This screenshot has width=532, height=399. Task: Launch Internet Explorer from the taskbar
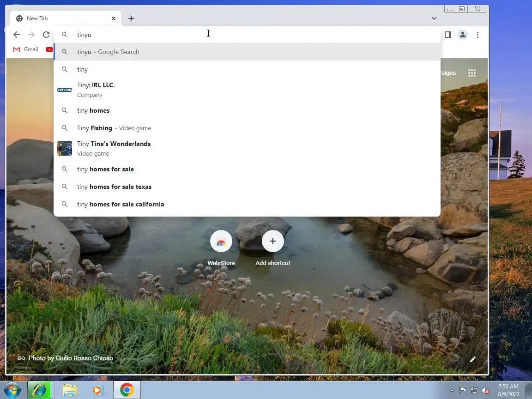click(39, 390)
